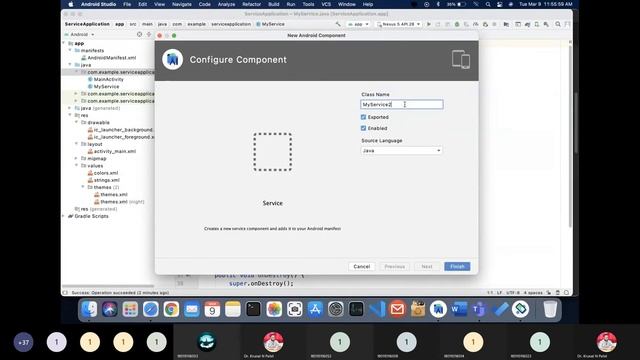The height and width of the screenshot is (360, 640).
Task: Open Terminal from the dock
Action: pyautogui.click(x=253, y=309)
